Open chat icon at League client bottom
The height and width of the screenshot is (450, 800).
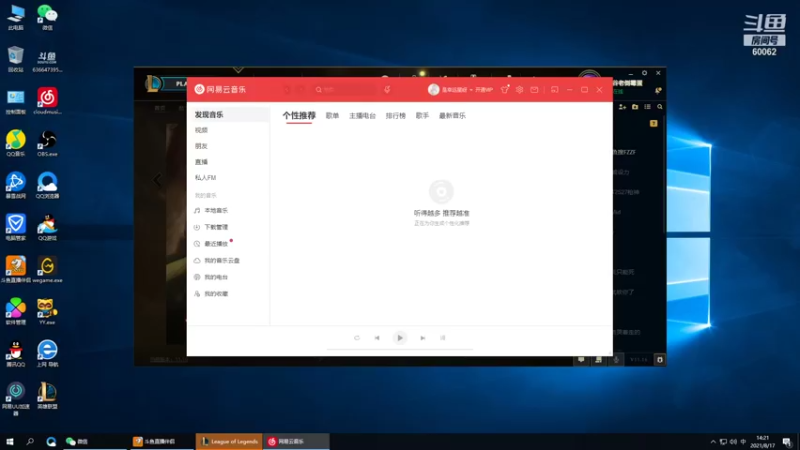point(581,360)
